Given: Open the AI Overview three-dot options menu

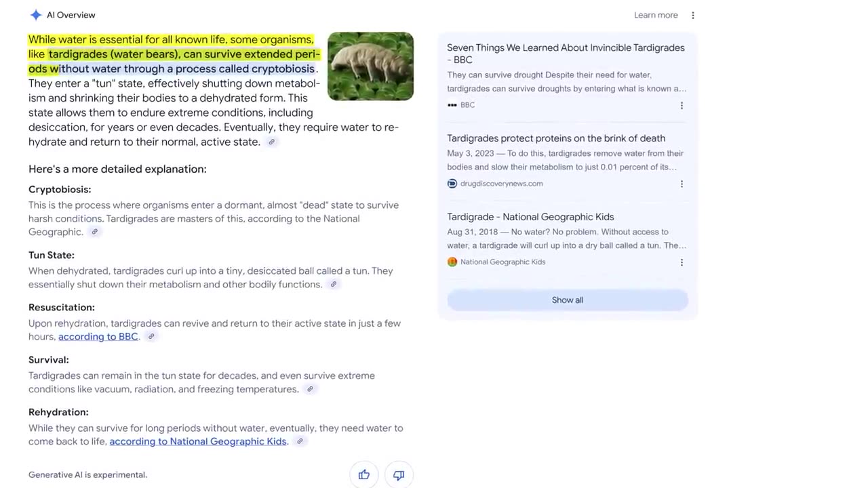Looking at the screenshot, I should 692,15.
